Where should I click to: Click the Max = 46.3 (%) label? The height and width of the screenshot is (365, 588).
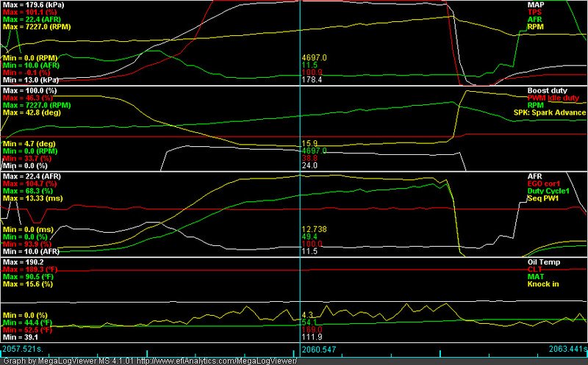(28, 98)
